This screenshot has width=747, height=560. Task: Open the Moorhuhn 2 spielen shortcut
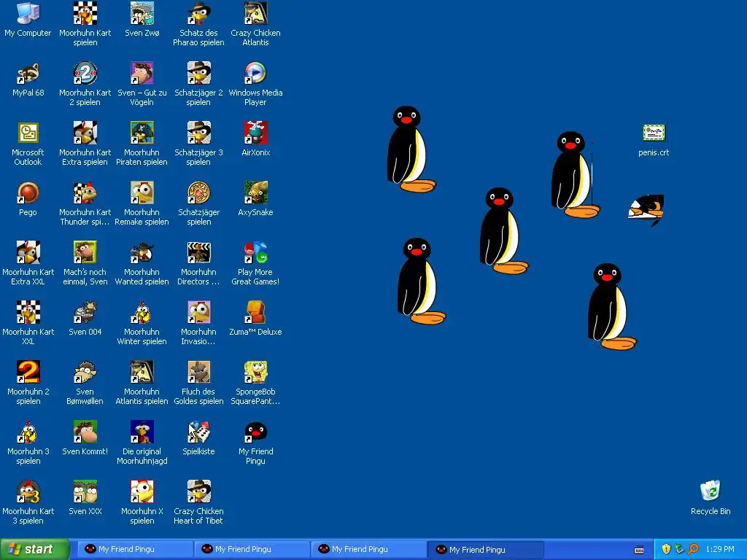(x=28, y=372)
